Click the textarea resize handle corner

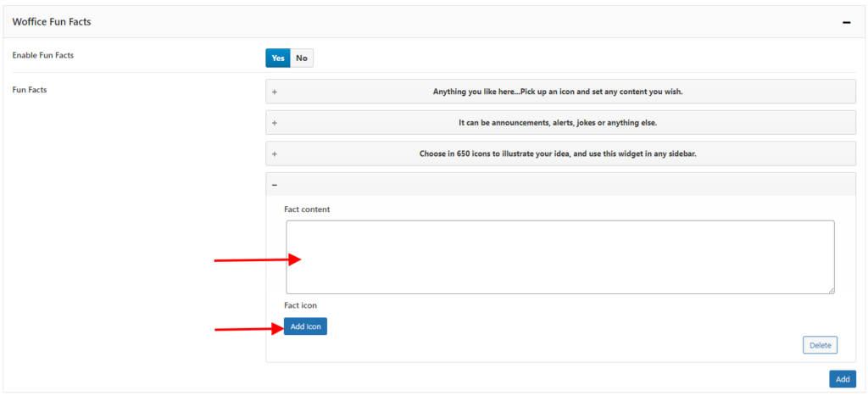tap(831, 290)
